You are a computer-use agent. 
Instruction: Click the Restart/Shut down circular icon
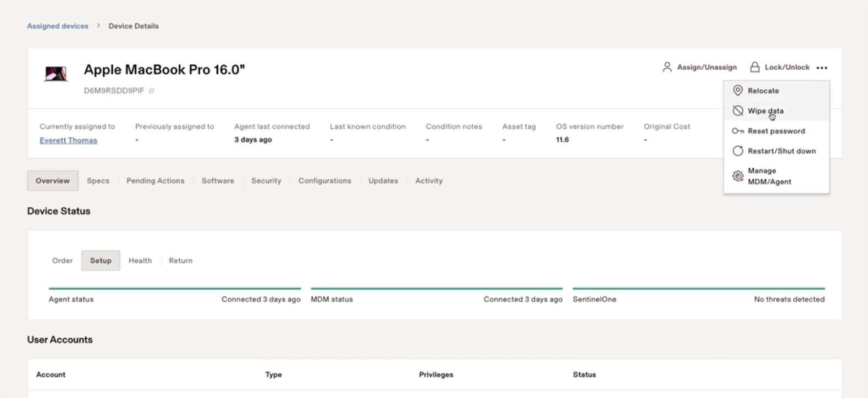click(x=738, y=151)
